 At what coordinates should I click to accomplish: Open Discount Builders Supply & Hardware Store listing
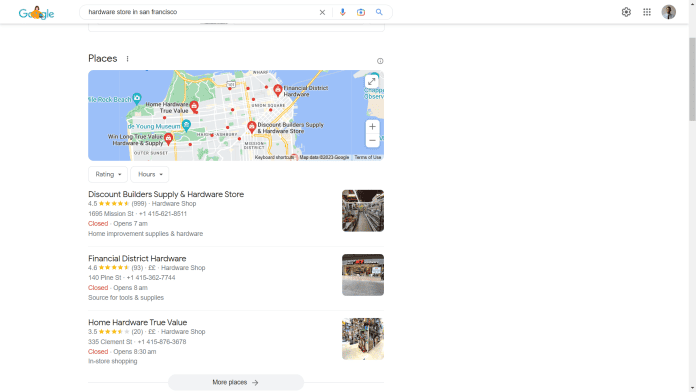tap(166, 194)
